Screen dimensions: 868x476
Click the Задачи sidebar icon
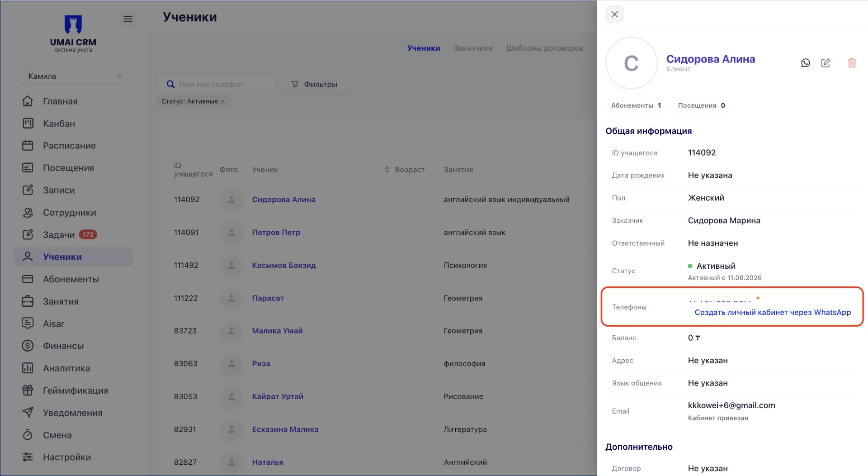28,234
